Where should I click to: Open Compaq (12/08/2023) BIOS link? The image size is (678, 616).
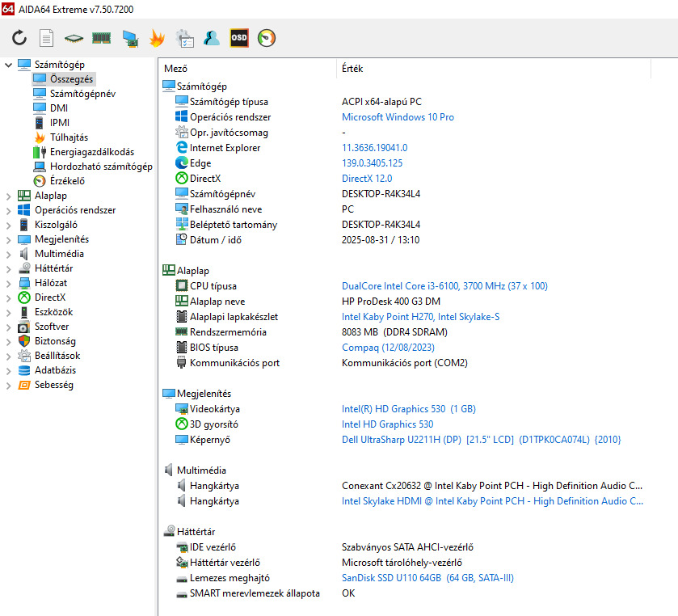click(x=388, y=348)
